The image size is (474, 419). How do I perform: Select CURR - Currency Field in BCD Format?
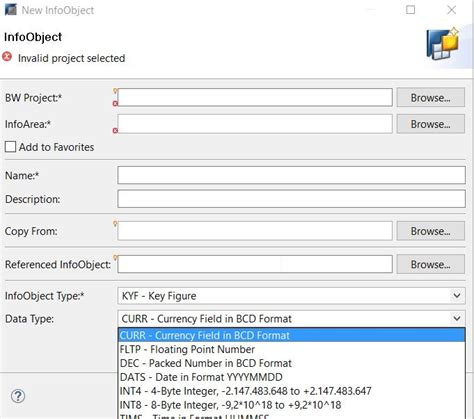(292, 335)
